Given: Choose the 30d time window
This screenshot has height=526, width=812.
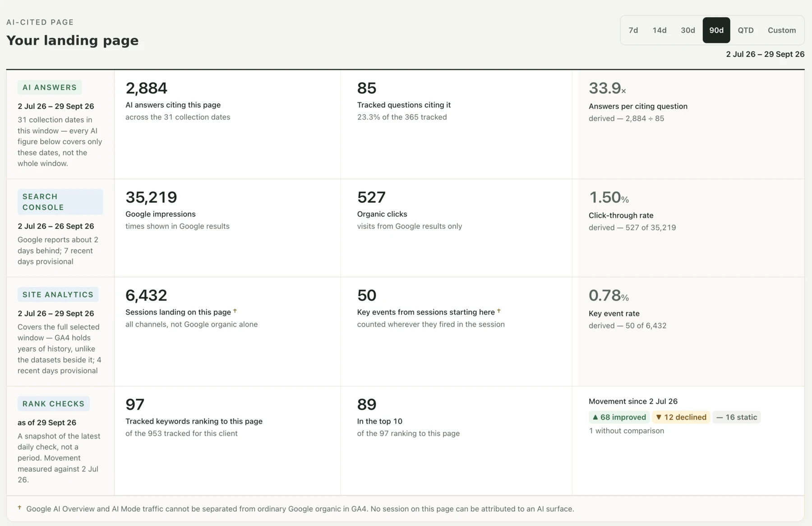Looking at the screenshot, I should click(687, 30).
